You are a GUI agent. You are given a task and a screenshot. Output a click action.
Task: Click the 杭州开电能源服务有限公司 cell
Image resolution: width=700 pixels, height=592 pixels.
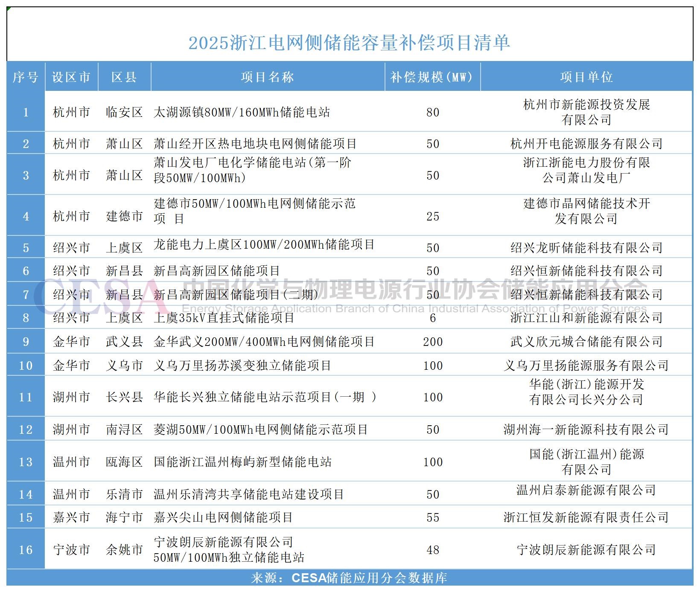point(586,144)
